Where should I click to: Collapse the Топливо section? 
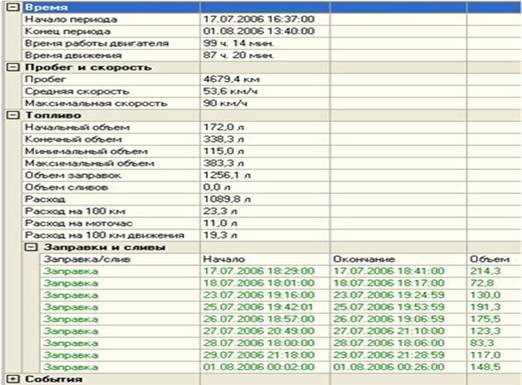click(13, 115)
